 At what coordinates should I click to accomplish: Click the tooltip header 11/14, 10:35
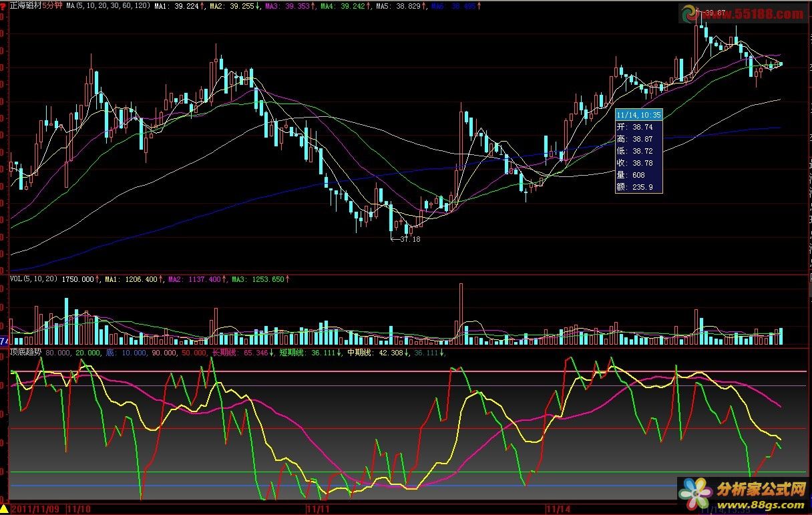[639, 114]
